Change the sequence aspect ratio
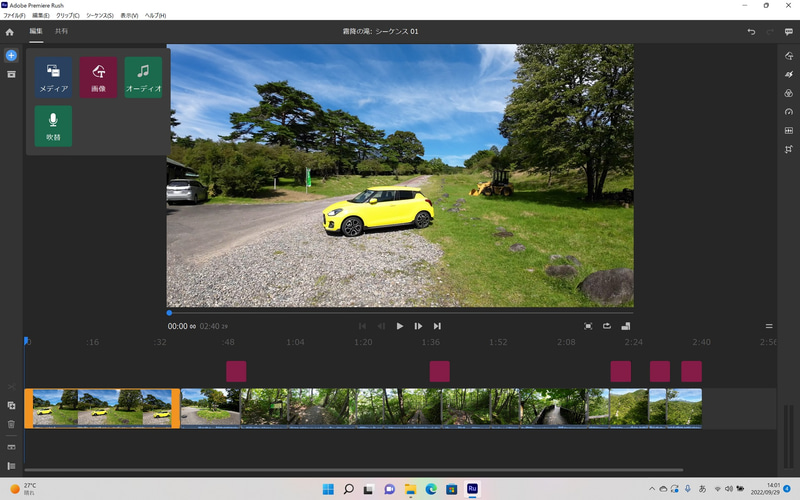Viewport: 800px width, 500px height. pyautogui.click(x=626, y=326)
